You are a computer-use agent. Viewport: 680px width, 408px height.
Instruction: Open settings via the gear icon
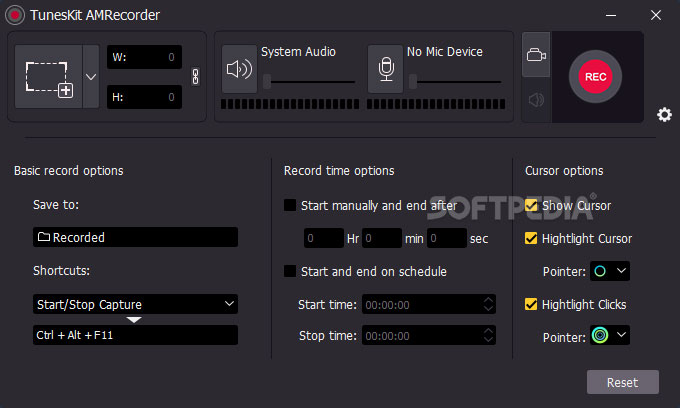[x=664, y=114]
